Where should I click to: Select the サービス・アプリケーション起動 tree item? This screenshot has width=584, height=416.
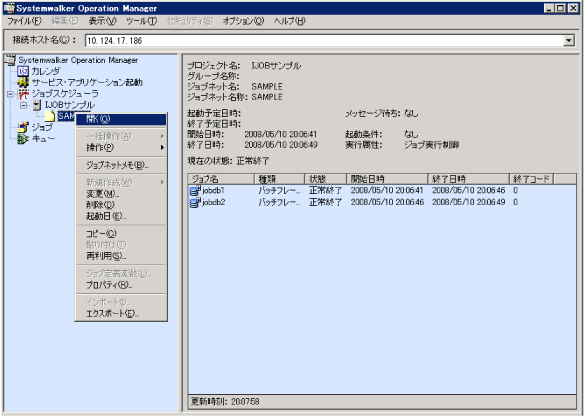[x=87, y=82]
